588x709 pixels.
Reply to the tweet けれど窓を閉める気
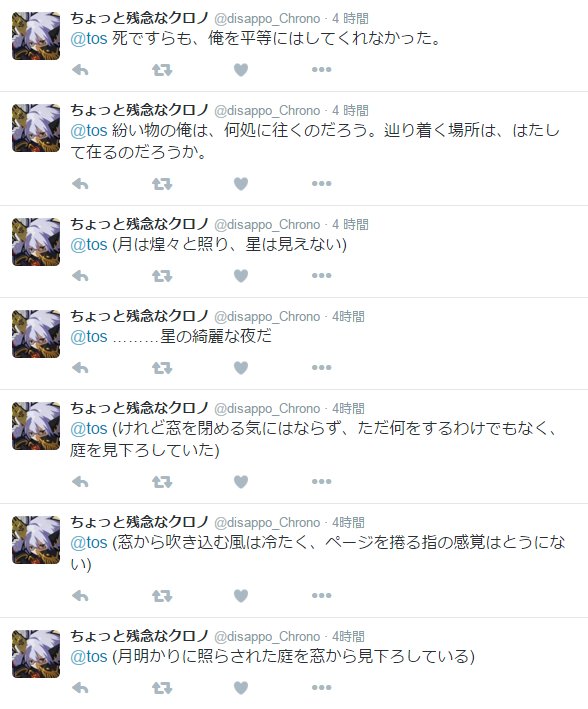coord(80,482)
